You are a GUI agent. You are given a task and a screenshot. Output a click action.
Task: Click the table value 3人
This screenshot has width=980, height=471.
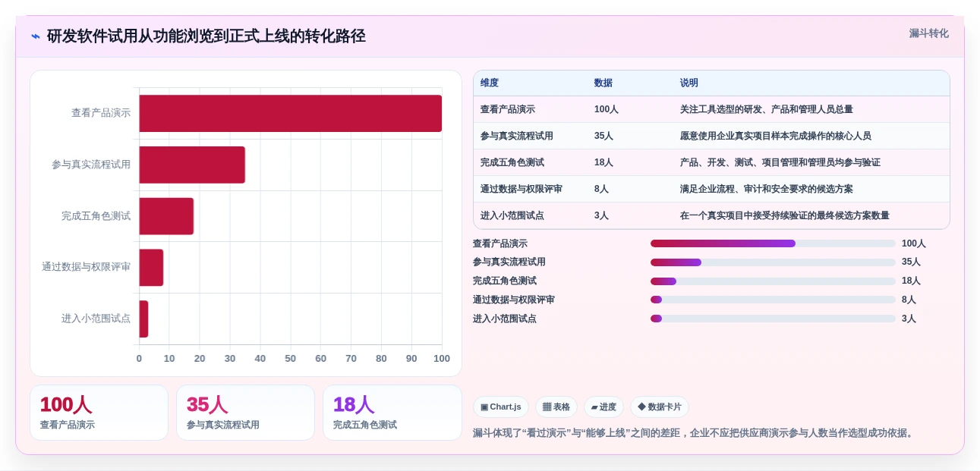coord(601,215)
